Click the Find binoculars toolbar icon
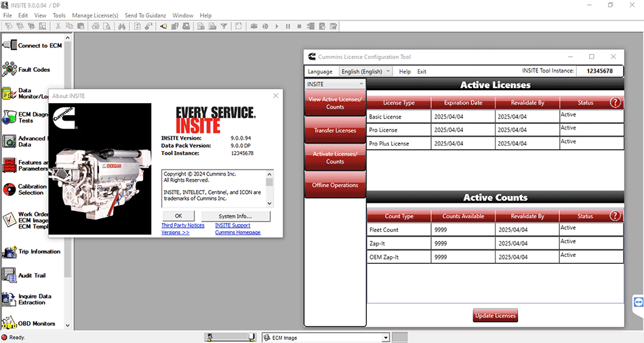This screenshot has height=343, width=644. pyautogui.click(x=121, y=26)
